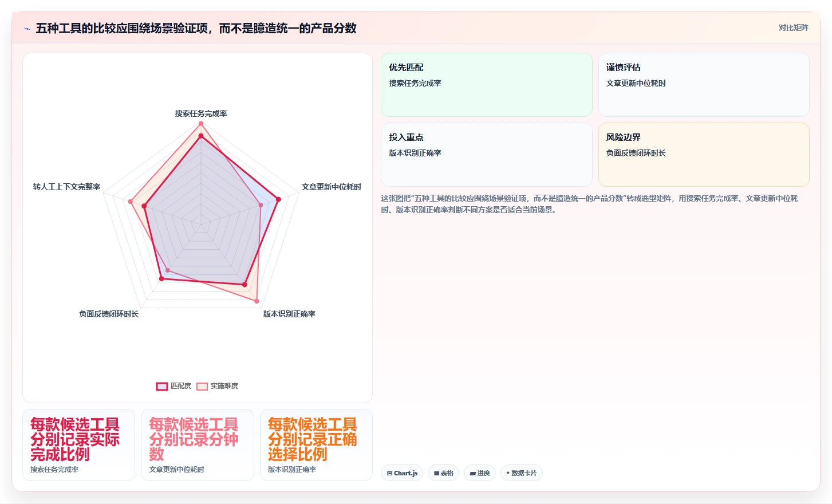Viewport: 832px width, 504px height.
Task: Click the main title 五种工具的比较 heading
Action: pyautogui.click(x=196, y=28)
